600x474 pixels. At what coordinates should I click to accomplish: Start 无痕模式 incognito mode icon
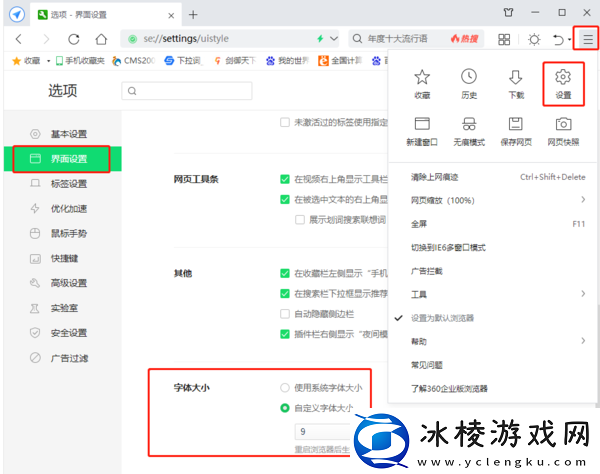(x=469, y=132)
